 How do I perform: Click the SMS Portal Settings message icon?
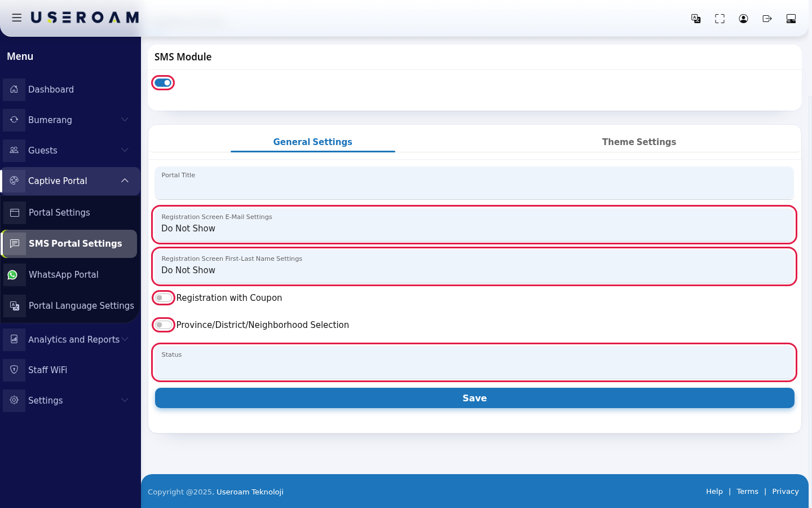(15, 243)
